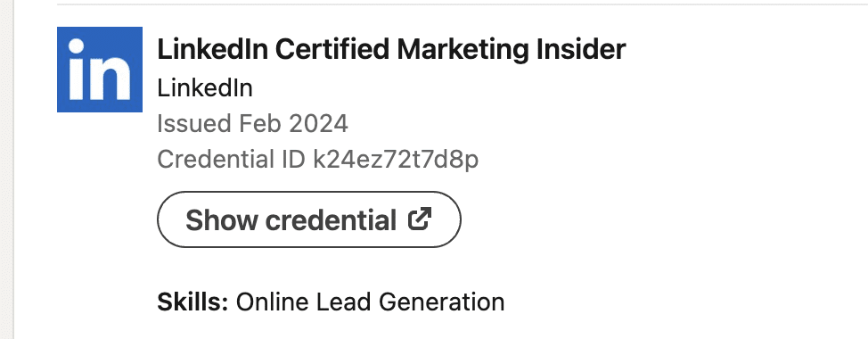Click the white "in" lettering inside the logo
This screenshot has width=868, height=339.
tap(99, 70)
